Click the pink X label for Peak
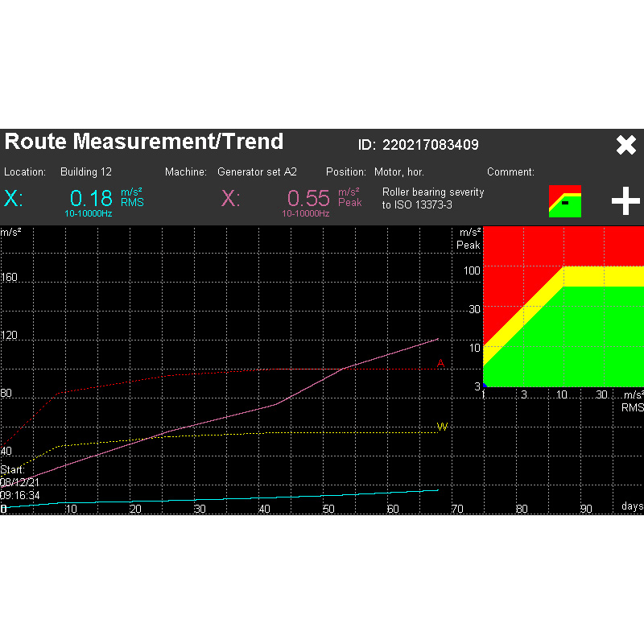This screenshot has height=644, width=644. pos(230,199)
